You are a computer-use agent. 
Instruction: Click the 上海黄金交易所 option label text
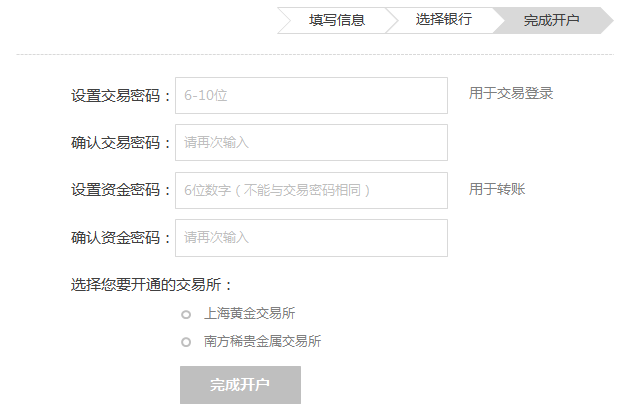tap(249, 313)
